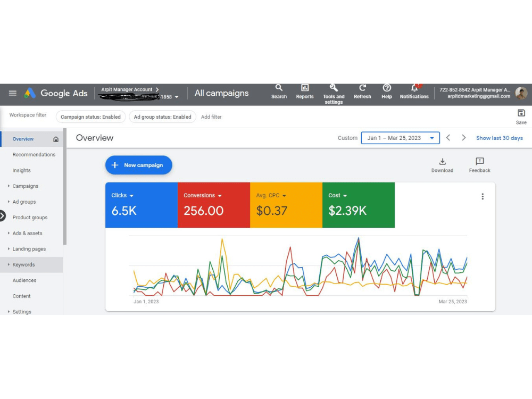Click the sidebar scrollbar
The height and width of the screenshot is (399, 532).
65,187
